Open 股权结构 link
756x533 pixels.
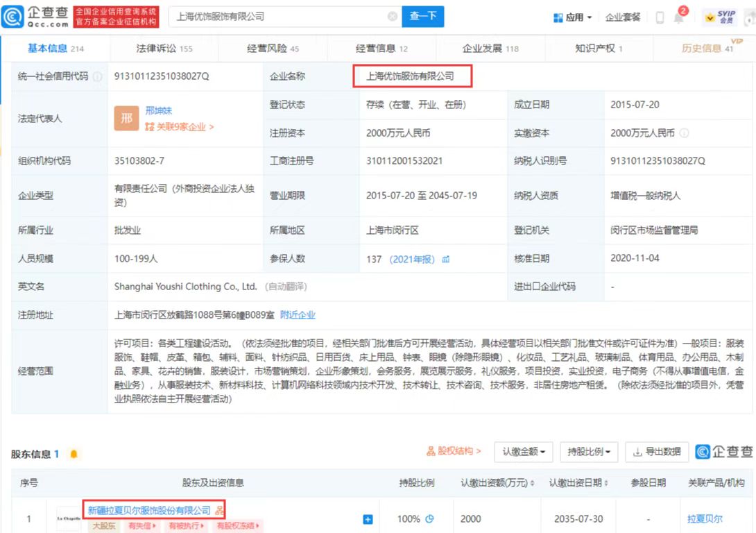coord(454,451)
